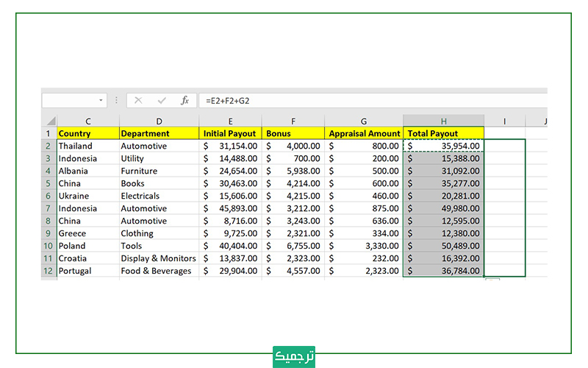
Task: Click the formula bar showing =E2+F2+G2
Action: (367, 100)
